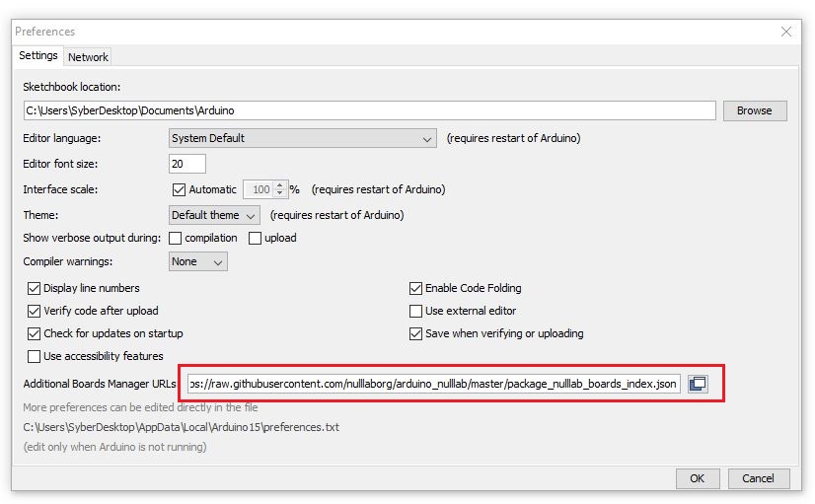815x504 pixels.
Task: Click Browse for the sketchbook location
Action: [x=754, y=110]
